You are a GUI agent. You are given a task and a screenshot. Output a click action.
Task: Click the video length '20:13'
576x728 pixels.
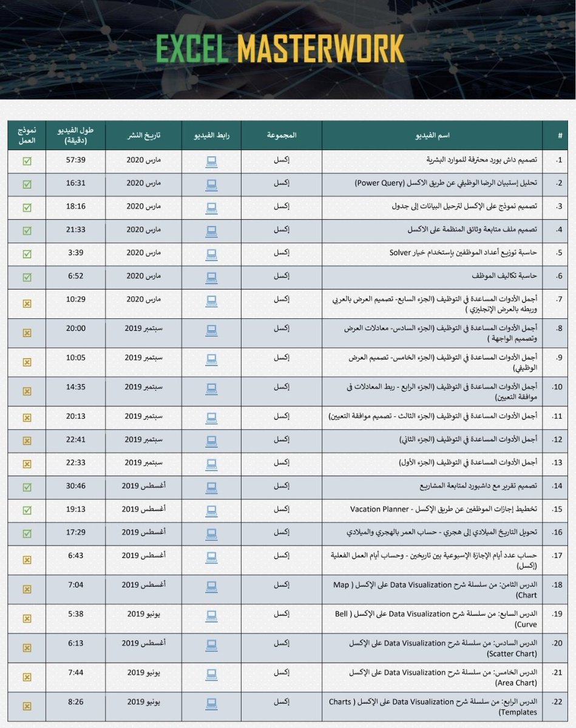click(x=76, y=416)
